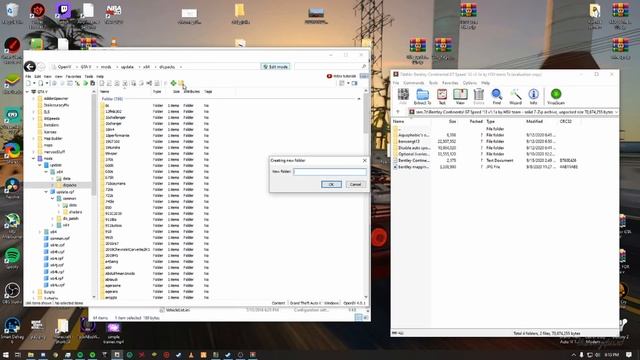Image resolution: width=640 pixels, height=360 pixels.
Task: Click the Video tutorials link in OpenIV
Action: [342, 76]
